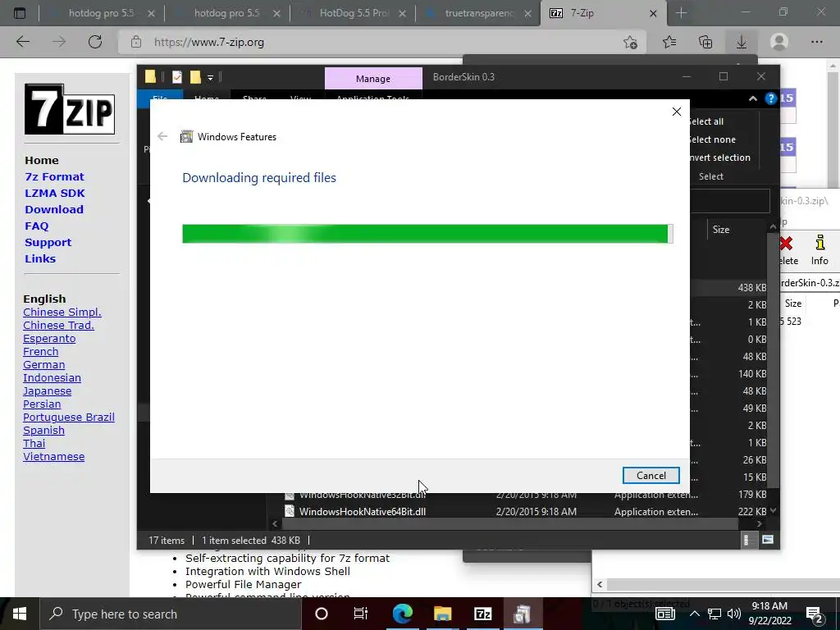840x630 pixels.
Task: Click the New folder quick access icon
Action: coord(195,77)
